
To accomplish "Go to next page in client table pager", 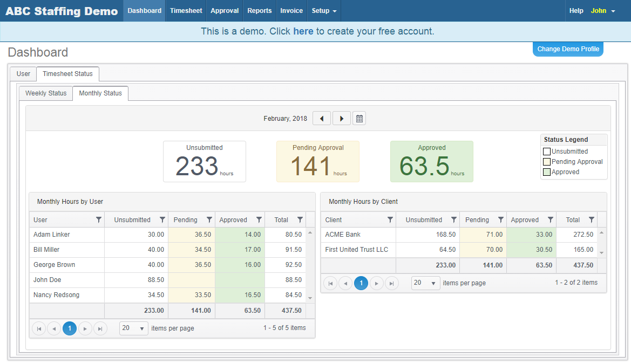I will click(x=376, y=283).
